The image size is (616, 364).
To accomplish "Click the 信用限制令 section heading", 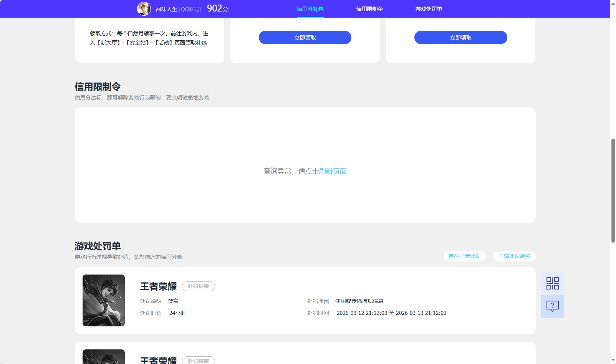I will (x=98, y=87).
